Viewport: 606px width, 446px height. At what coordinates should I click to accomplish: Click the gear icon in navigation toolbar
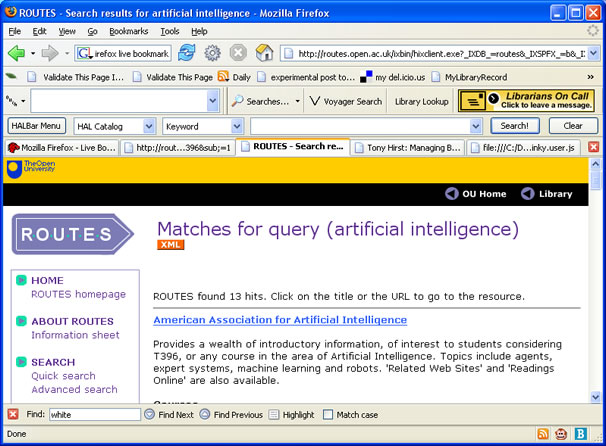(x=213, y=53)
